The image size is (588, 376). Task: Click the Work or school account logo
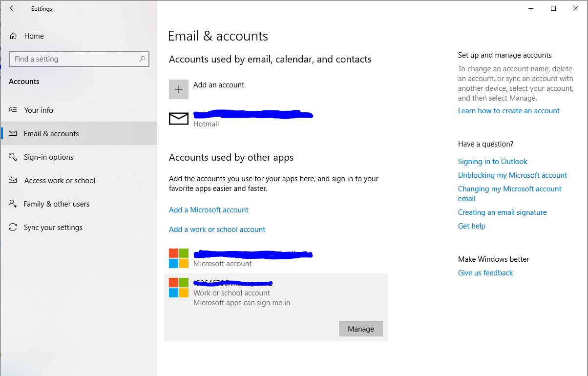click(x=179, y=288)
